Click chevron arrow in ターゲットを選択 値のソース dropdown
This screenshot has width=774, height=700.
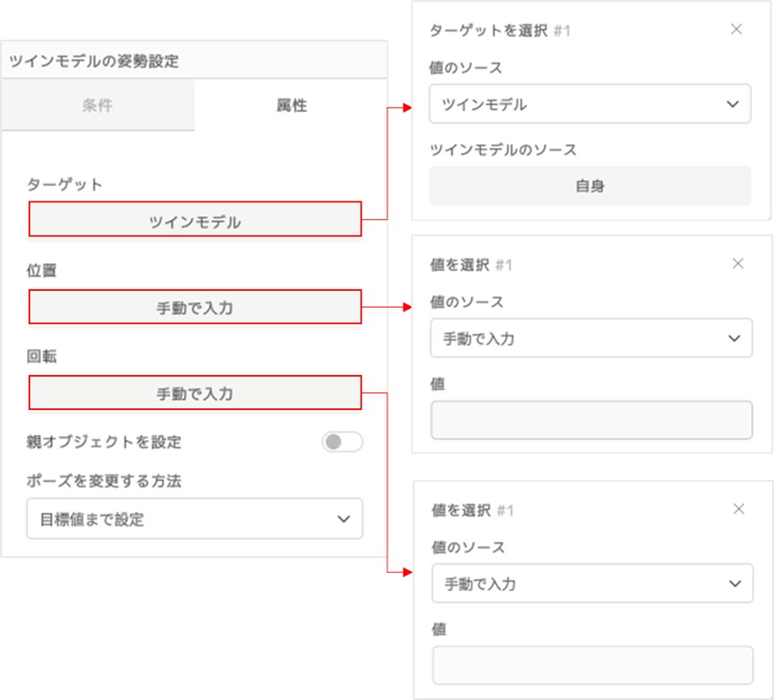pos(733,104)
